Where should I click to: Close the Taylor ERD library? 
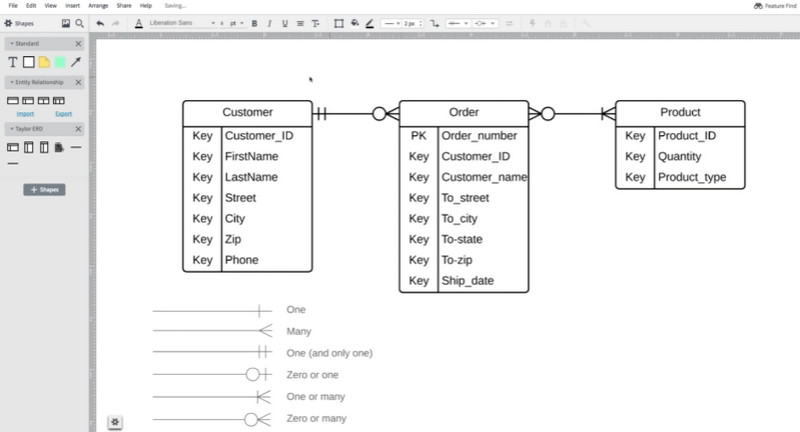click(79, 129)
